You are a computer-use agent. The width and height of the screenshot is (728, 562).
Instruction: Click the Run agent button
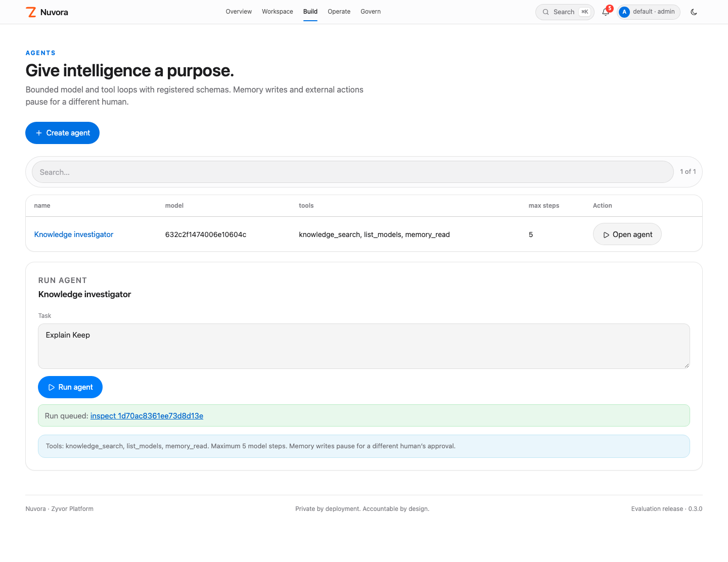[x=70, y=387]
